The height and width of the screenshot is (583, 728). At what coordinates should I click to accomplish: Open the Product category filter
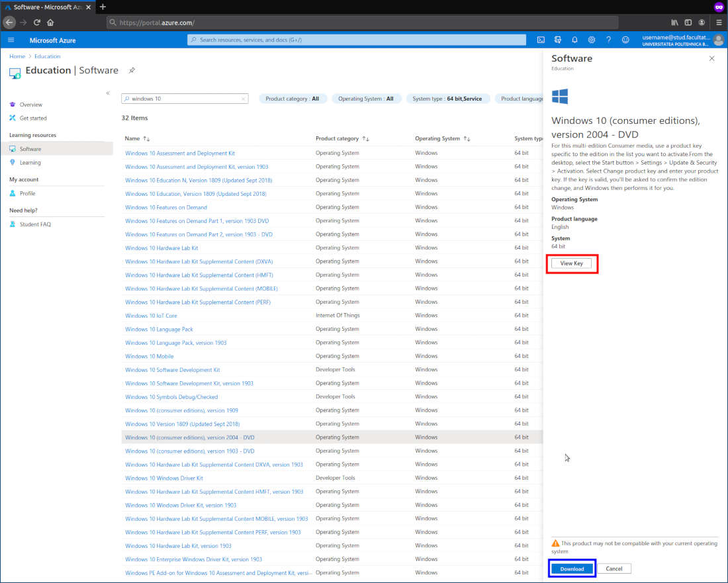click(x=292, y=99)
